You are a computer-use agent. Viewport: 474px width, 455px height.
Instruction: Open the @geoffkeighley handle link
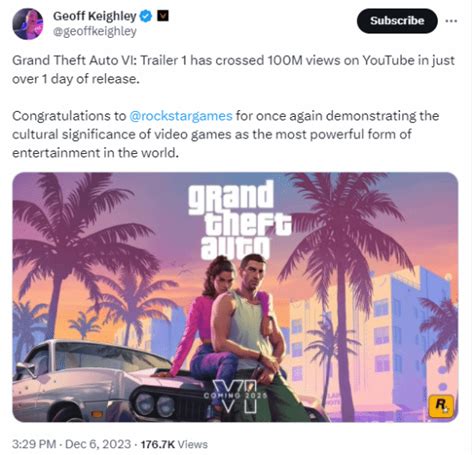pos(95,31)
